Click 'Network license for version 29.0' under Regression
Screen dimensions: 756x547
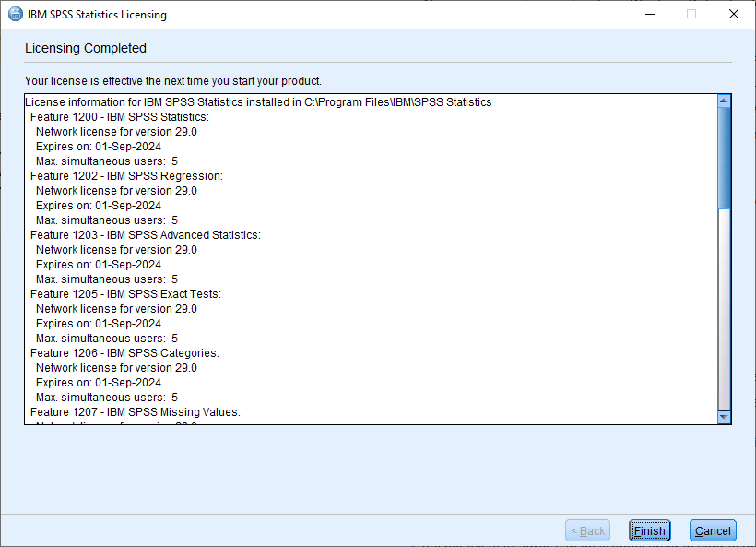click(x=117, y=191)
